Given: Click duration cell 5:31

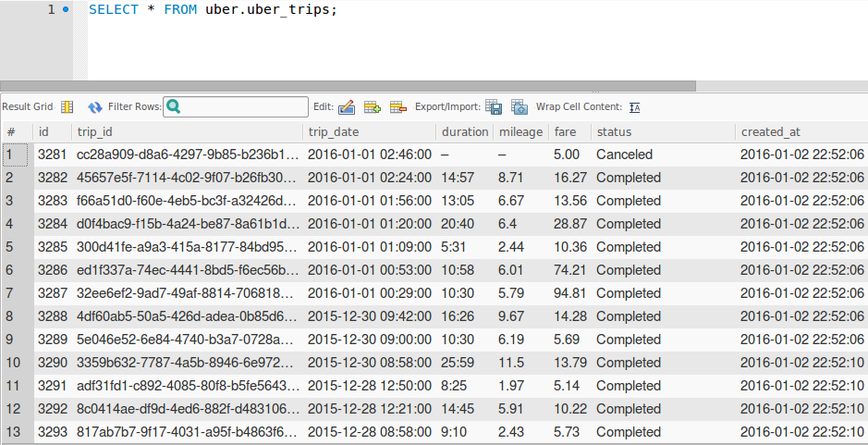Looking at the screenshot, I should coord(464,247).
